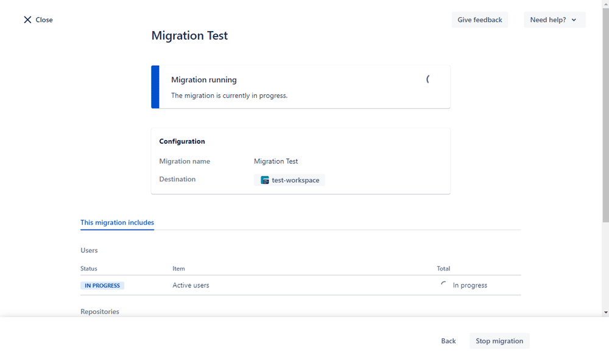Click the Give feedback button

tap(480, 20)
